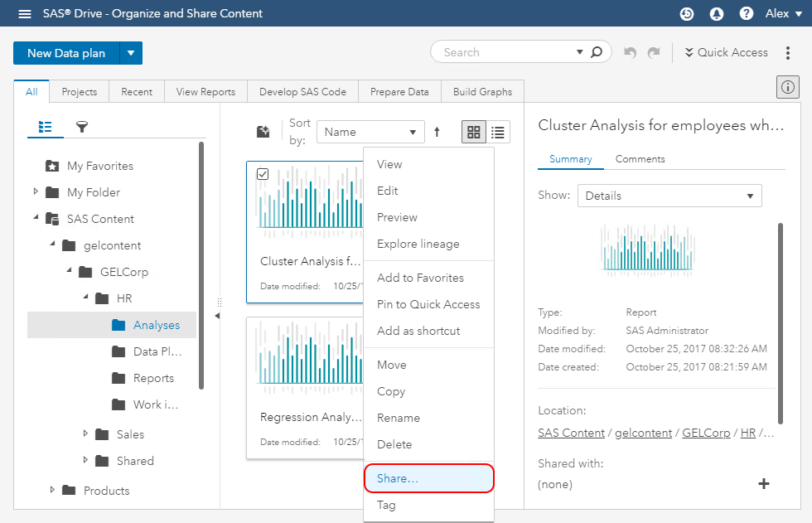This screenshot has width=812, height=523.
Task: Open the hamburger main menu
Action: (x=25, y=13)
